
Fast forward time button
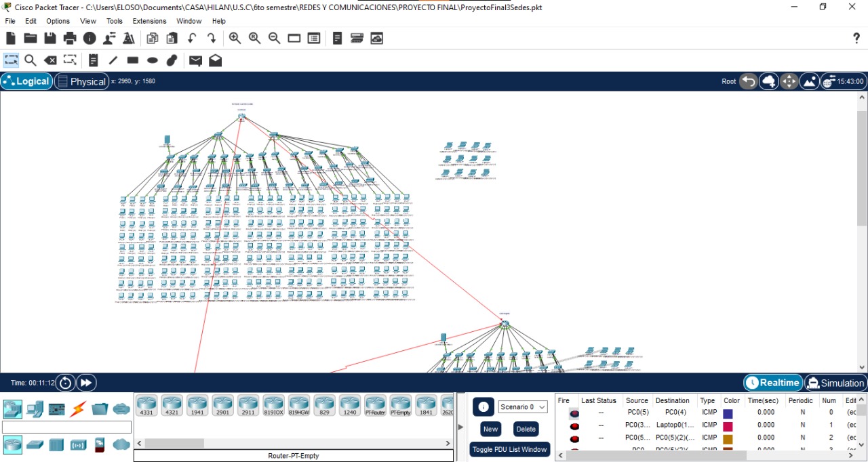[86, 383]
